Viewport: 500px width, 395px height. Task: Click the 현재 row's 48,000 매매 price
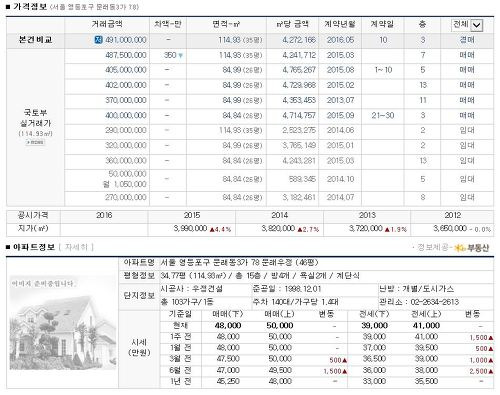point(228,326)
